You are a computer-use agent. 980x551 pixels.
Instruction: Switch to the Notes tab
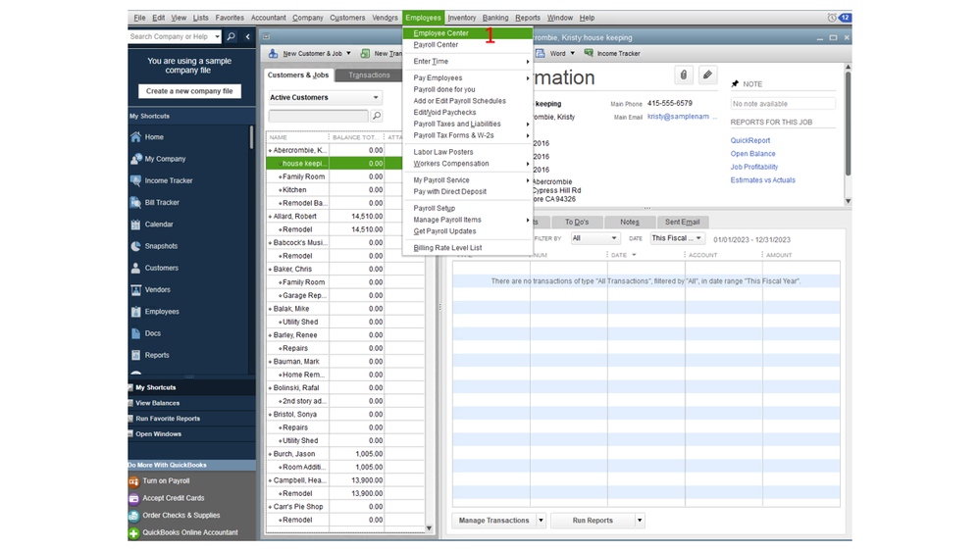click(x=630, y=222)
